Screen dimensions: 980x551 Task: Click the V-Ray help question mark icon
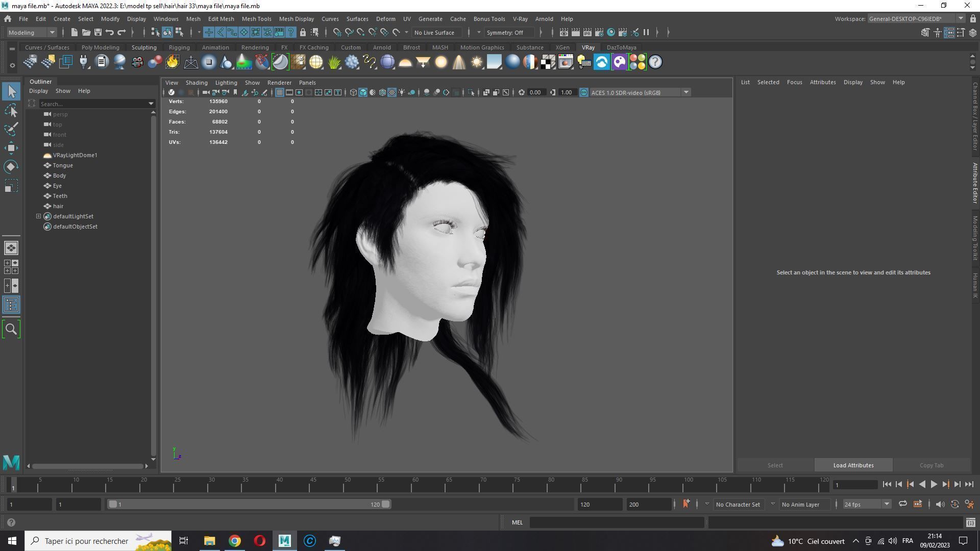tap(655, 62)
